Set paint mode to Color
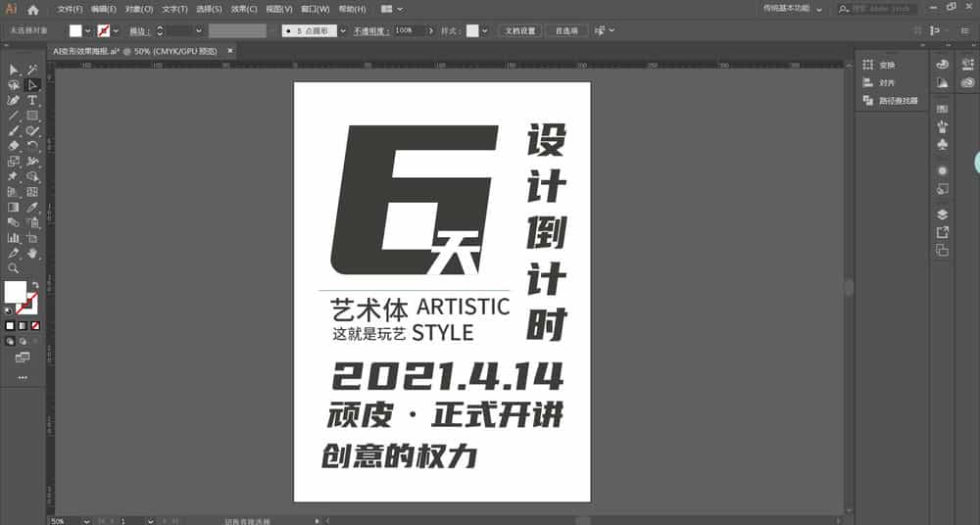 pos(10,325)
